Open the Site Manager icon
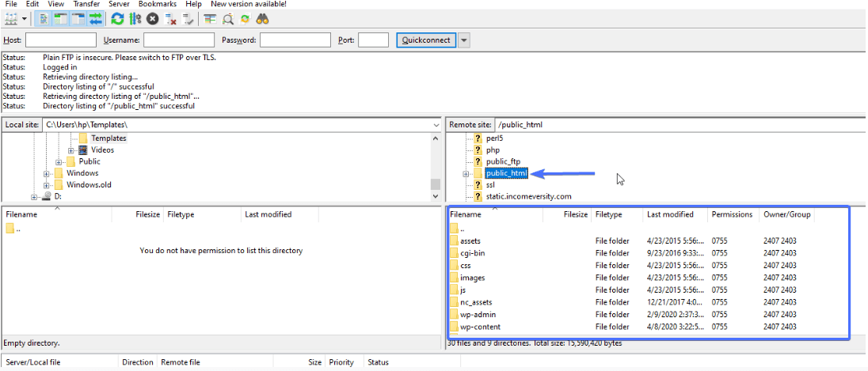868x371 pixels. click(10, 19)
